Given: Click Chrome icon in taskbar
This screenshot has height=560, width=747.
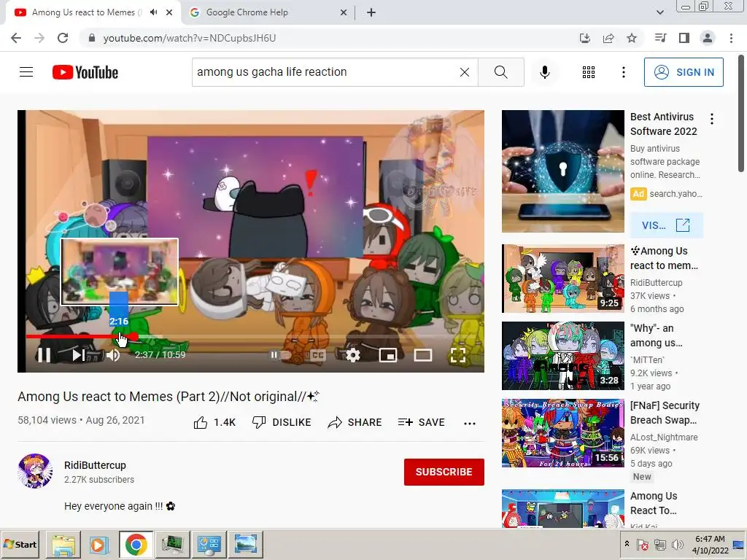Looking at the screenshot, I should (136, 544).
